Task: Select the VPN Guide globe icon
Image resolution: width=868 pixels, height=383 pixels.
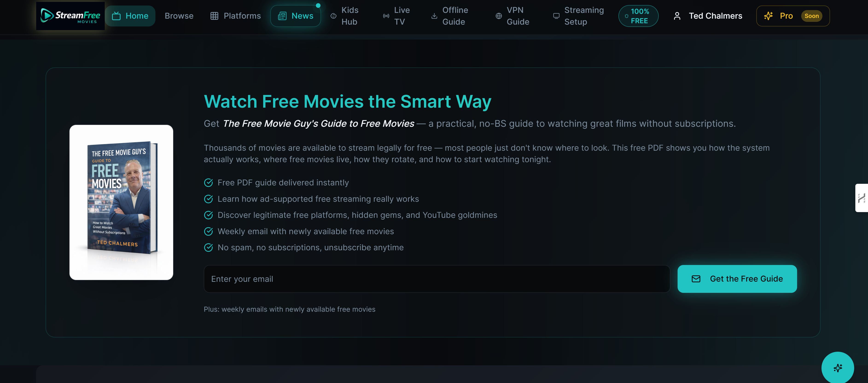Action: 498,15
